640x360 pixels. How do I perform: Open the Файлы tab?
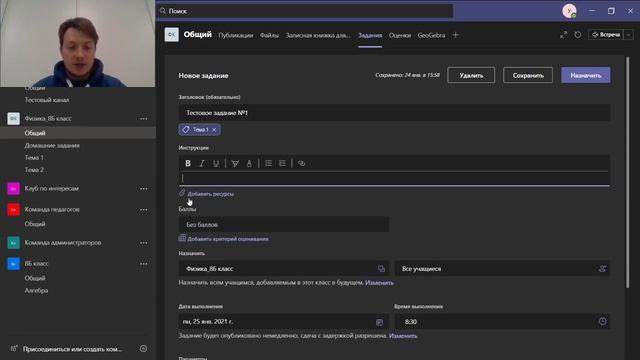[269, 36]
